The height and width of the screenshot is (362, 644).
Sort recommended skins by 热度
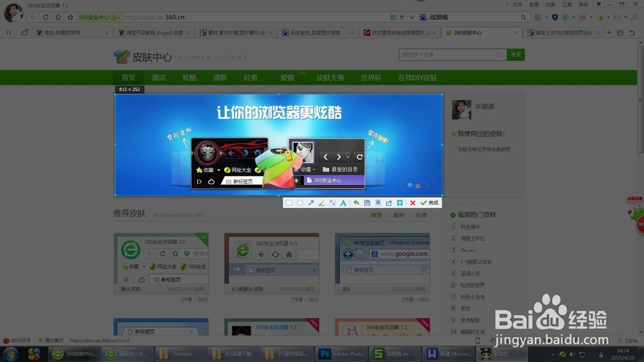coord(421,215)
